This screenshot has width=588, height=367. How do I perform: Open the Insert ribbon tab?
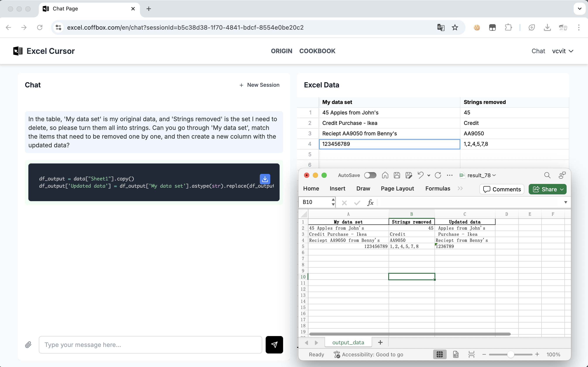(337, 188)
